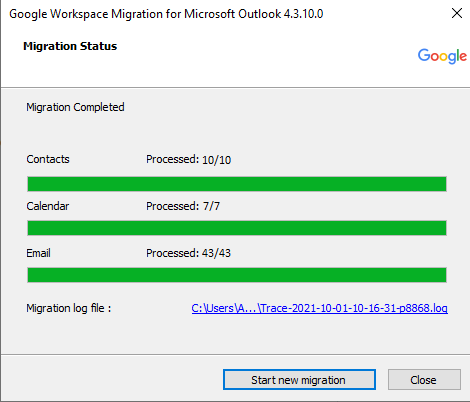
Task: Click the 'Migration log file :' label
Action: point(69,308)
